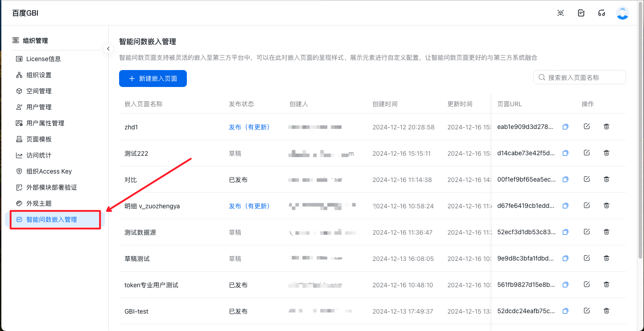Delete the 对比 embed page

point(607,179)
